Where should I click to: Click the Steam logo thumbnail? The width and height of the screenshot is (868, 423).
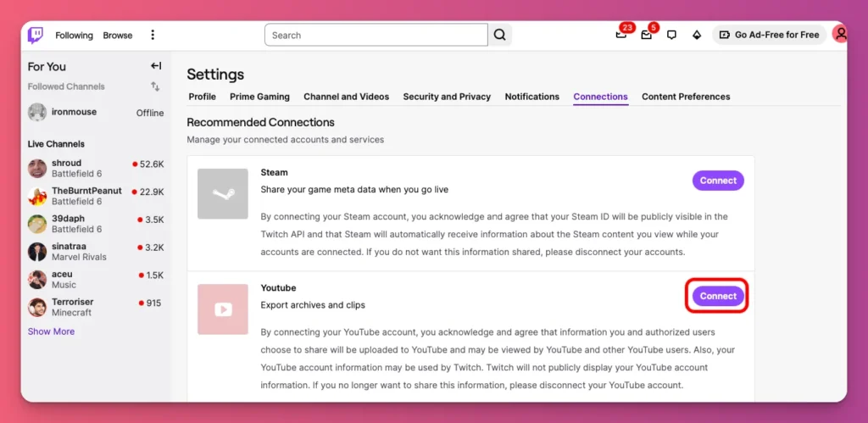(223, 194)
